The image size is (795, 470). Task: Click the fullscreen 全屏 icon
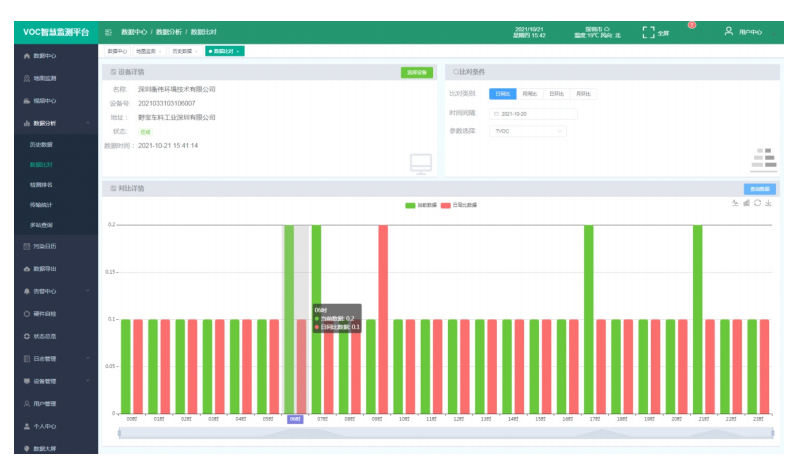648,32
